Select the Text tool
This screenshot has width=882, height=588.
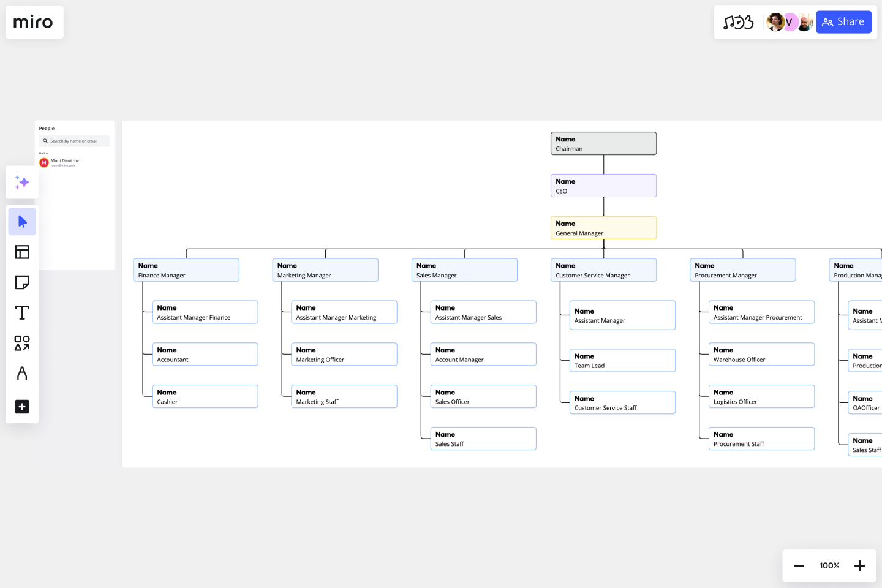click(x=21, y=312)
